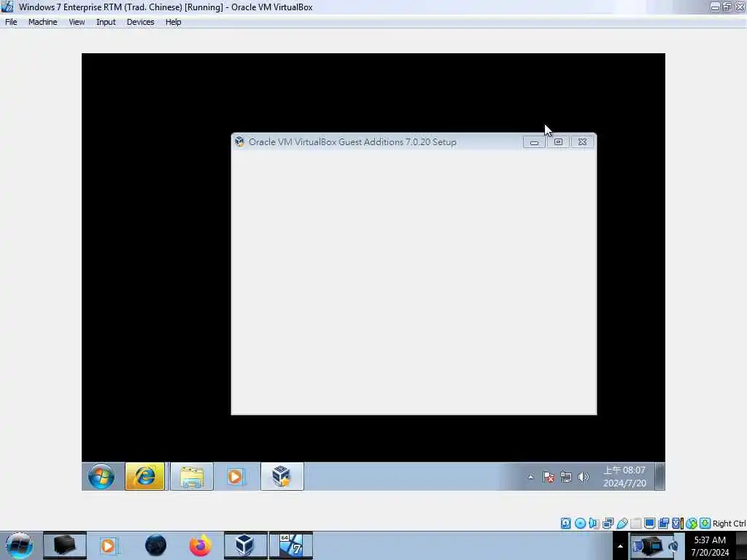The height and width of the screenshot is (560, 747).
Task: Select Guest Additions setup taskbar button in guest
Action: click(282, 476)
